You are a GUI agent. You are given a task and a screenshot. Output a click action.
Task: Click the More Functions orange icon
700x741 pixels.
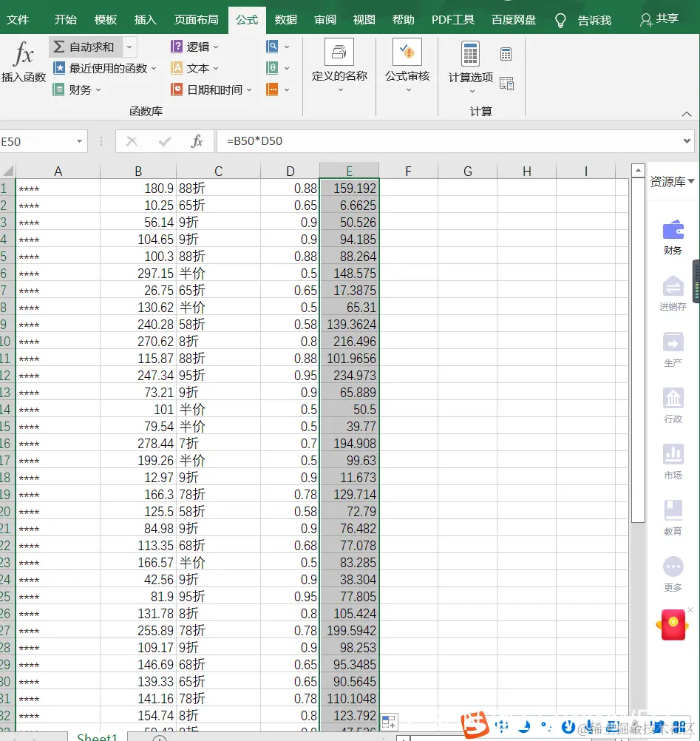[x=273, y=89]
